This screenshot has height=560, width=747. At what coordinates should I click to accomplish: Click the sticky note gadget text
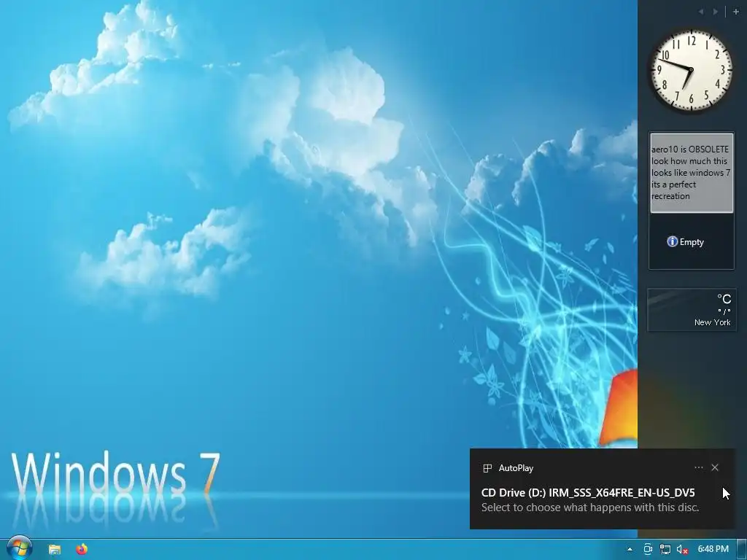691,172
